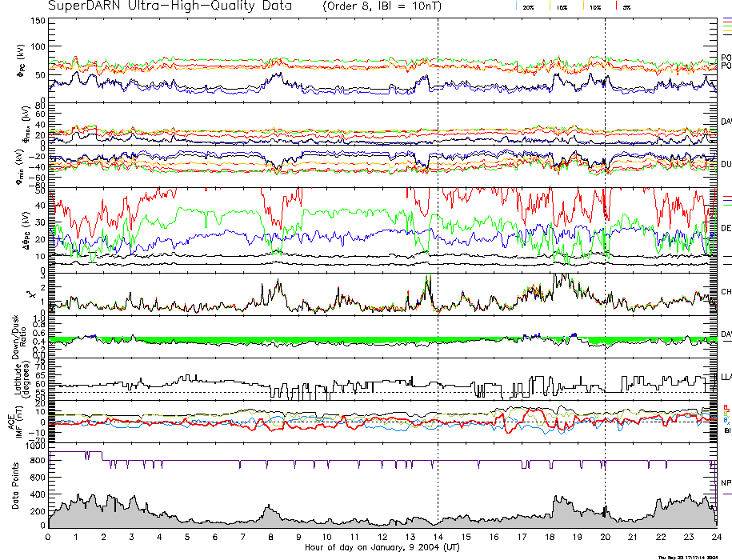Click the ΔΦPC (kV) axis label
Screen dimensions: 732x560
26,230
